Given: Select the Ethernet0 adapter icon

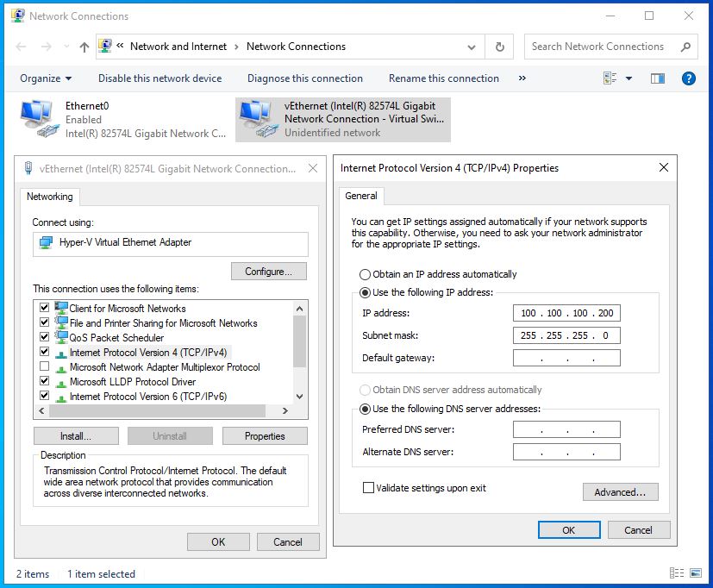Looking at the screenshot, I should (x=40, y=119).
